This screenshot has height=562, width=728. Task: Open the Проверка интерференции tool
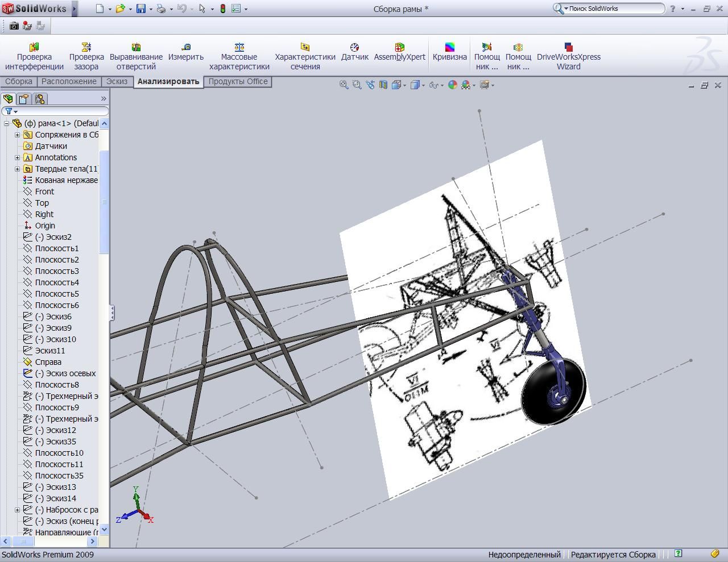point(34,56)
